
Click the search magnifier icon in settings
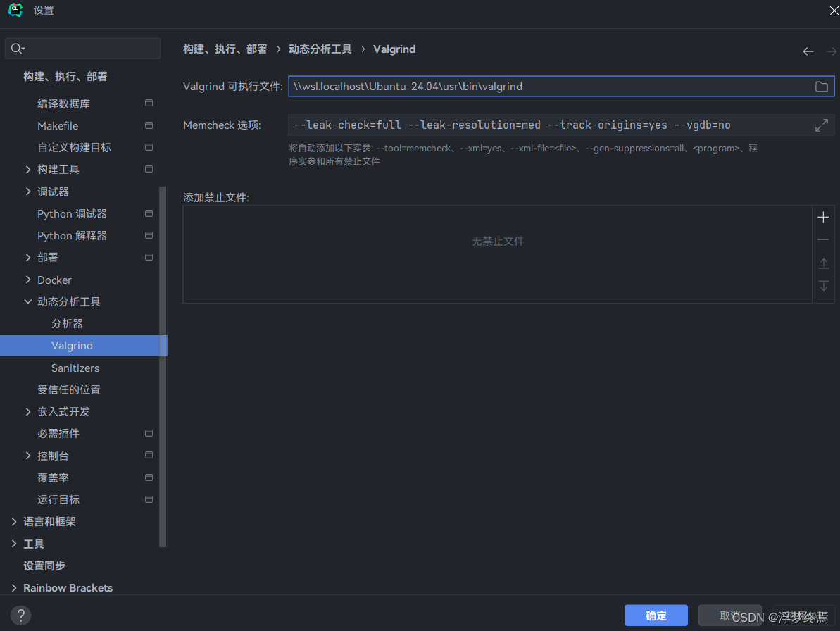[17, 49]
